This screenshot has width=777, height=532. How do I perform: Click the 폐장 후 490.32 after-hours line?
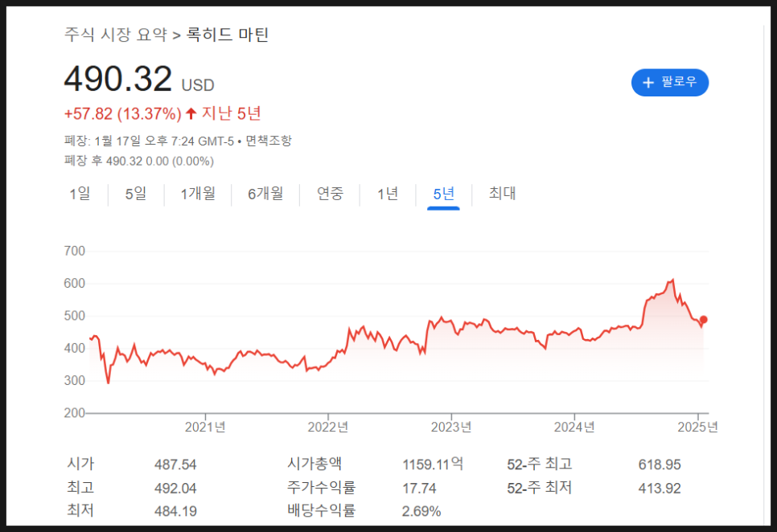(139, 162)
